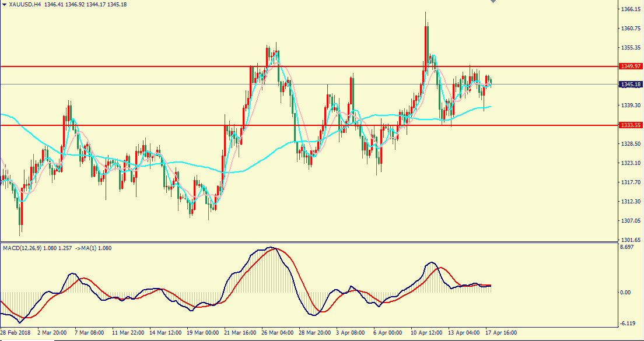644x341 pixels.
Task: Select the 1349.97 resistance price label
Action: point(630,66)
